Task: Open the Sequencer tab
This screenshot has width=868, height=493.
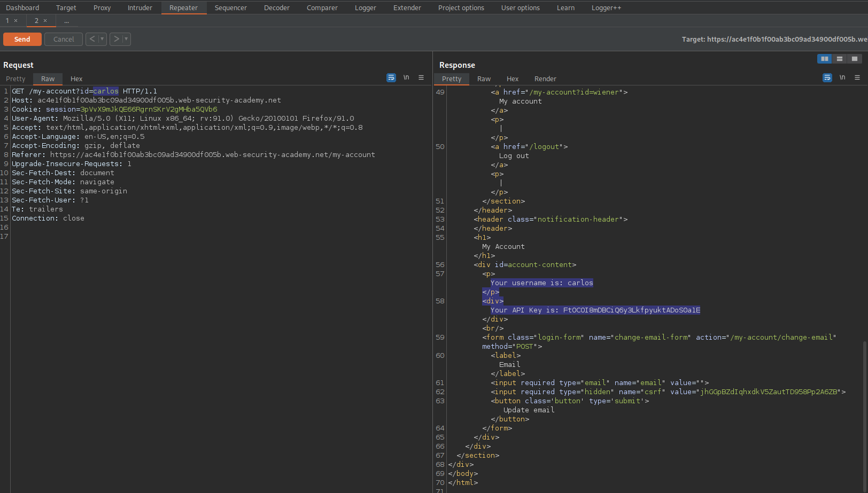Action: click(231, 7)
